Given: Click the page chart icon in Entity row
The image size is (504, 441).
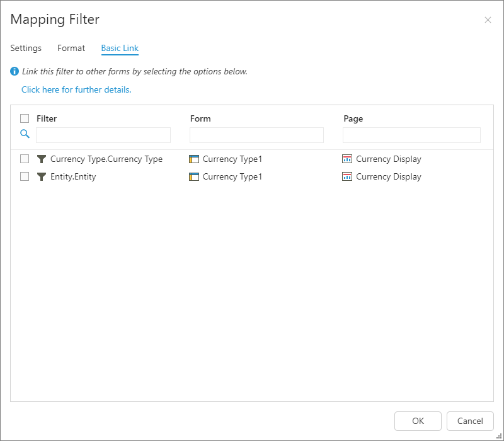Looking at the screenshot, I should [347, 177].
